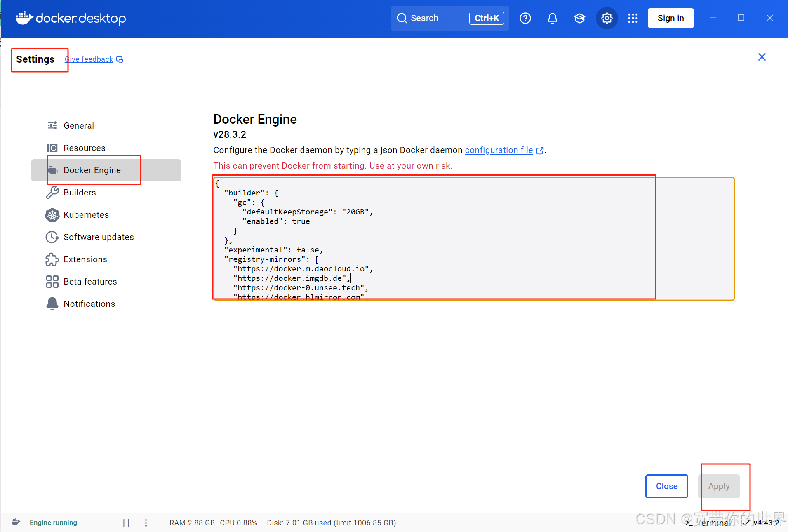Select Docker Engine in sidebar
This screenshot has width=788, height=532.
click(x=106, y=170)
